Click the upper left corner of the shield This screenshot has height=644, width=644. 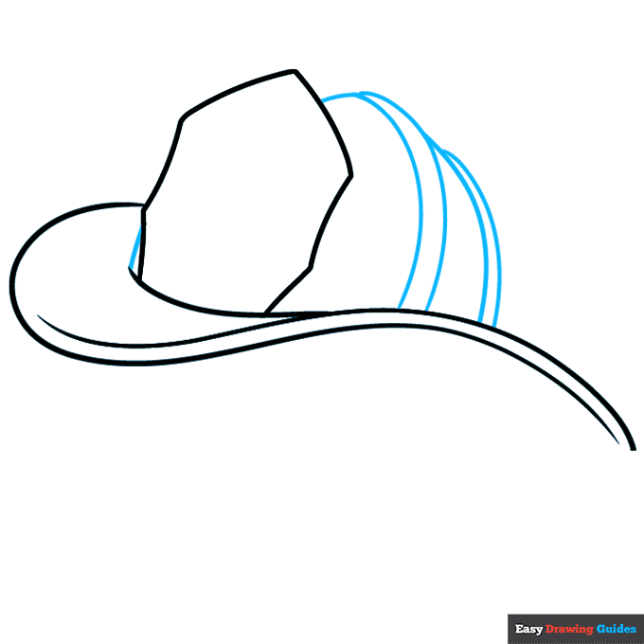click(182, 118)
